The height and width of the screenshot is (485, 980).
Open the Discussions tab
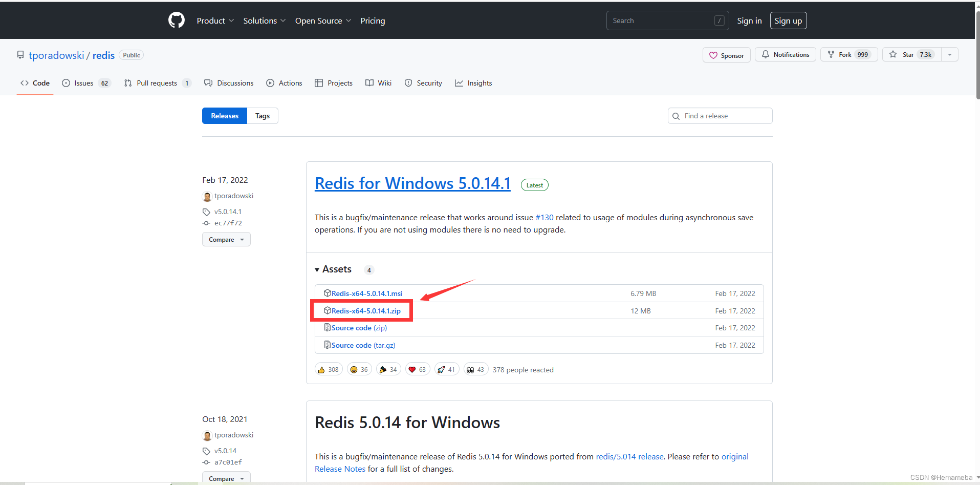[x=229, y=83]
